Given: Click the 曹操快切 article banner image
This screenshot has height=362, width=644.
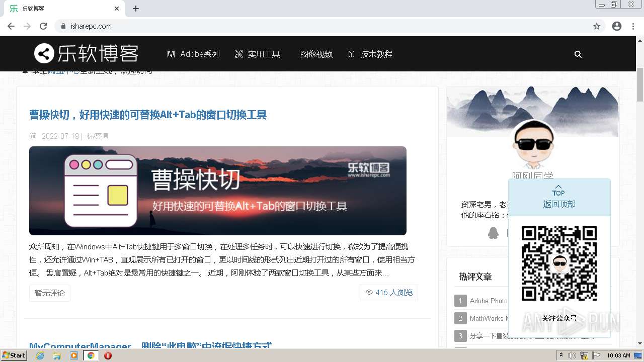Looking at the screenshot, I should (x=218, y=191).
